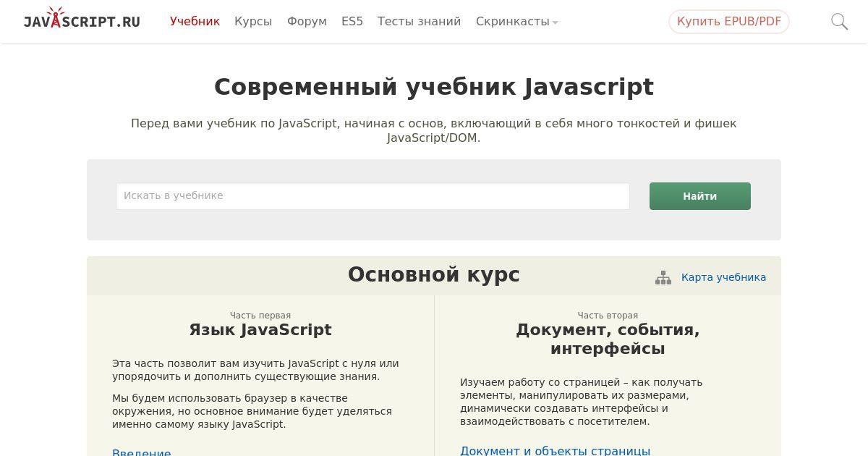Image resolution: width=868 pixels, height=456 pixels.
Task: Click the Основной курс heading
Action: click(x=434, y=275)
